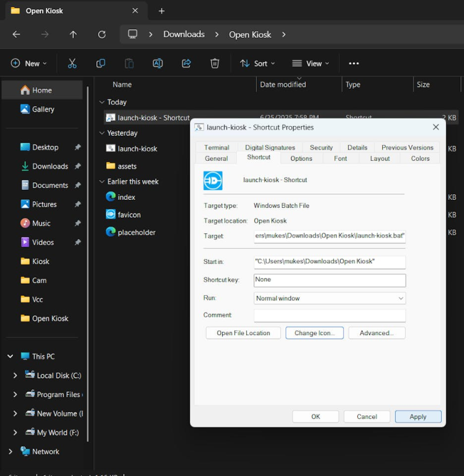
Task: Click the Open File Location button
Action: point(243,333)
